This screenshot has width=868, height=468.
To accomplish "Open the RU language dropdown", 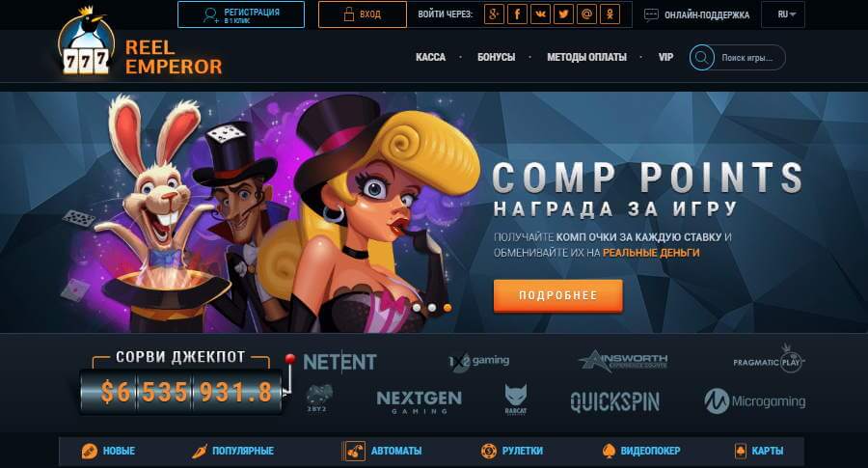I will [783, 14].
